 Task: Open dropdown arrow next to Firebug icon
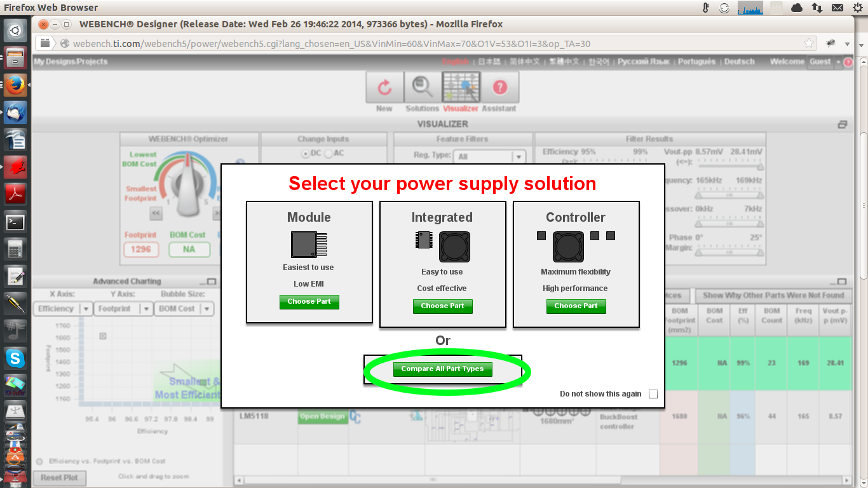(847, 44)
